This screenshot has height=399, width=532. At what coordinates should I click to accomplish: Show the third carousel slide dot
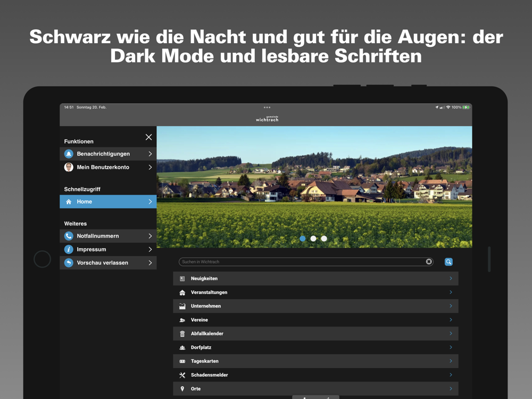click(x=324, y=238)
